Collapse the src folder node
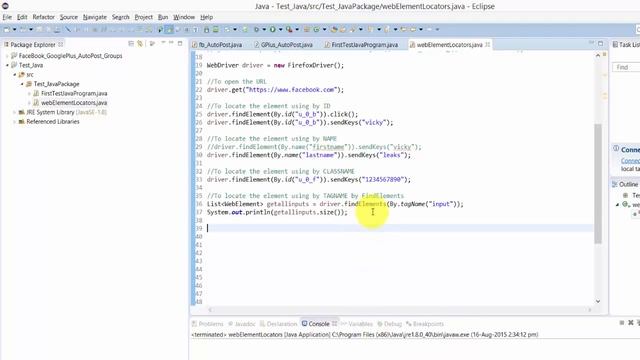640x360 pixels. 15,75
